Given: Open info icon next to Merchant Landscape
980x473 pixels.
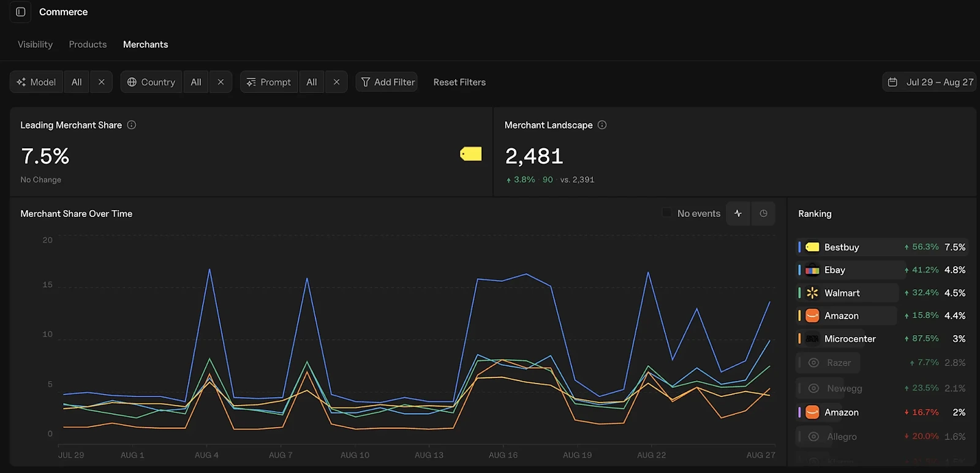Looking at the screenshot, I should click(602, 125).
